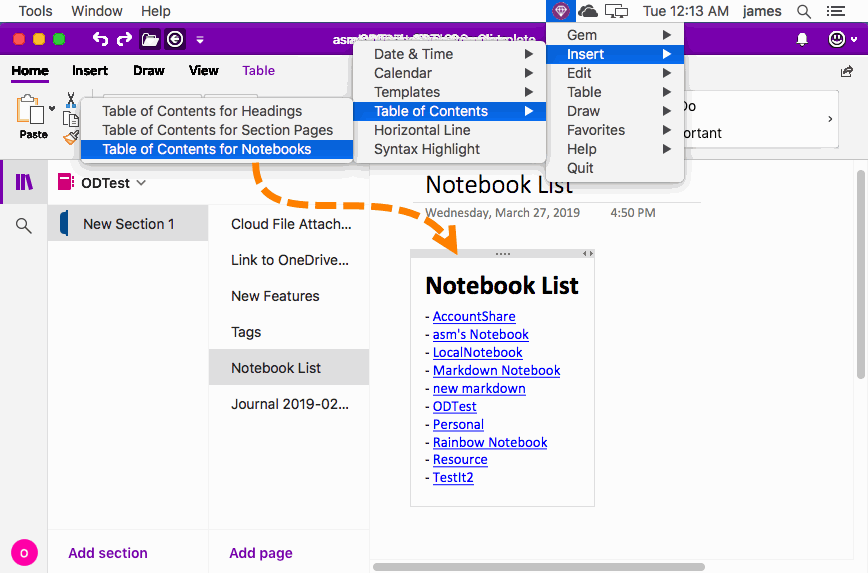Click the circled back sync icon
The image size is (868, 573).
175,39
